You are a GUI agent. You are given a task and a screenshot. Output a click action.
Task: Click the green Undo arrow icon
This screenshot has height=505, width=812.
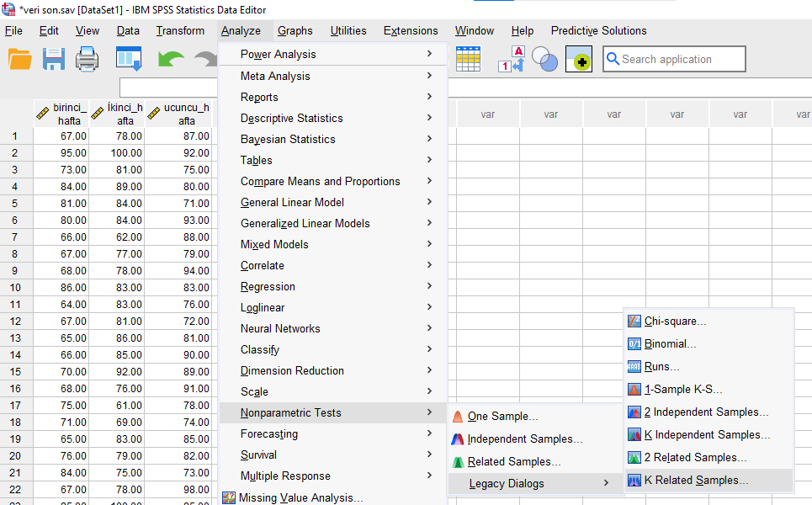coord(171,59)
